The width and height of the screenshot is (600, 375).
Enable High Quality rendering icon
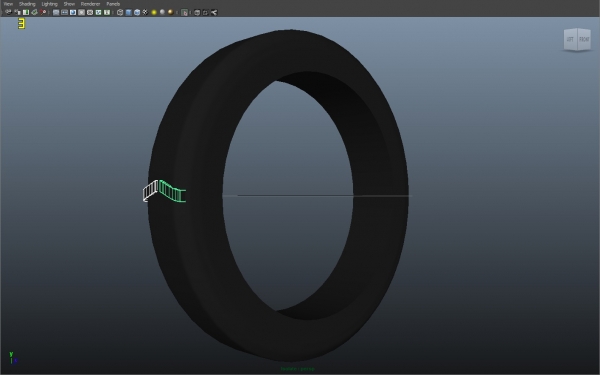point(171,12)
